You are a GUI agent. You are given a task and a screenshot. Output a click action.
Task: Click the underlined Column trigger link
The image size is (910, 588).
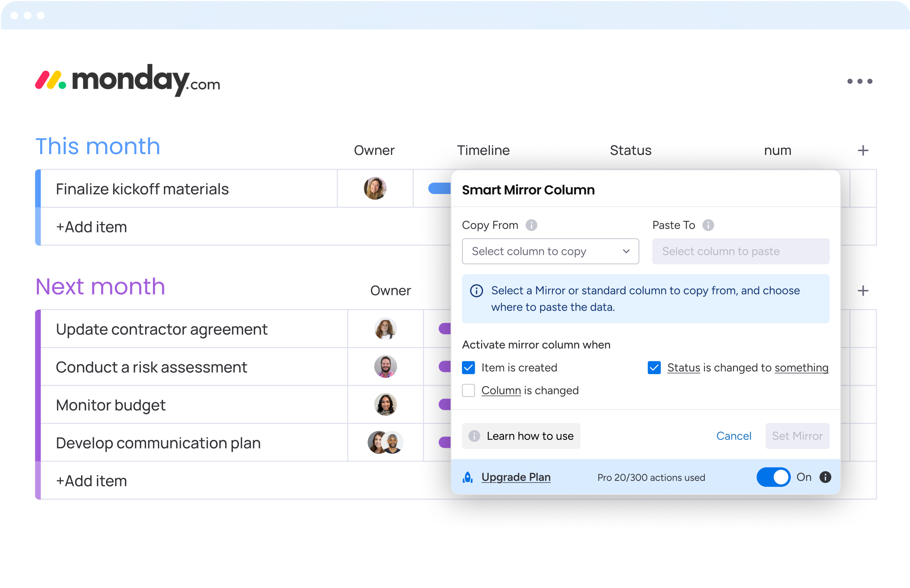tap(501, 391)
